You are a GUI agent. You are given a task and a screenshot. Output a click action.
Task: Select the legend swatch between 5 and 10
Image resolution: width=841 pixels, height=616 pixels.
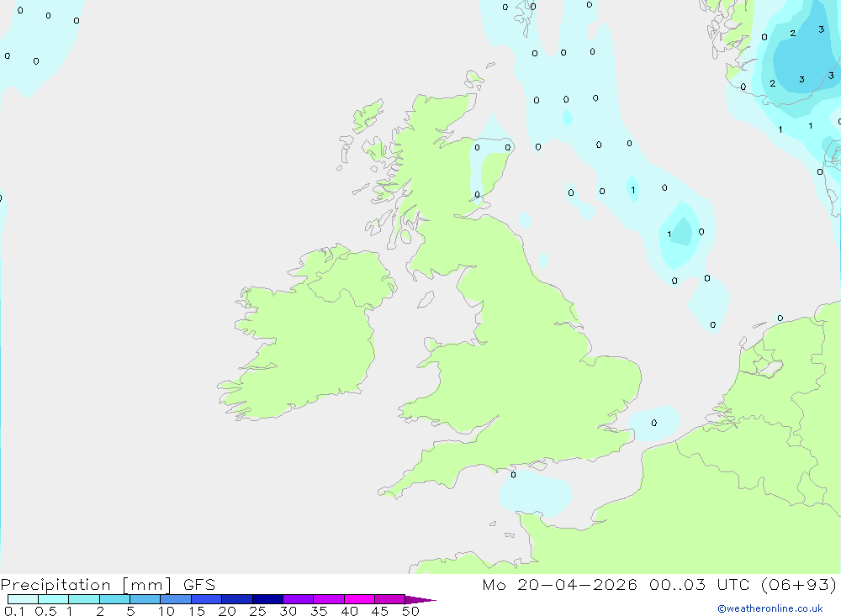(145, 599)
